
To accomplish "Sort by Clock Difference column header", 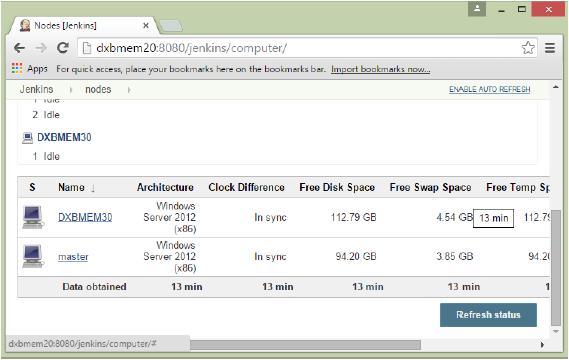I will tap(246, 187).
